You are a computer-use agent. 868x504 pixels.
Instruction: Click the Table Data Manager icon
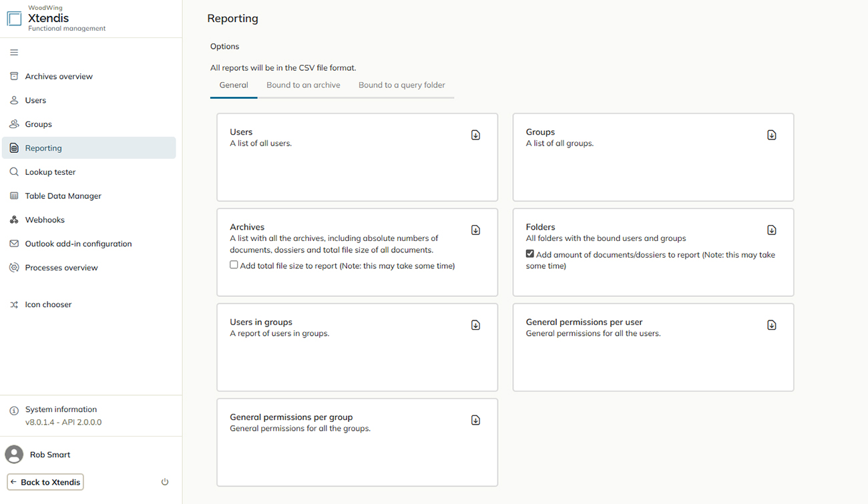point(14,196)
